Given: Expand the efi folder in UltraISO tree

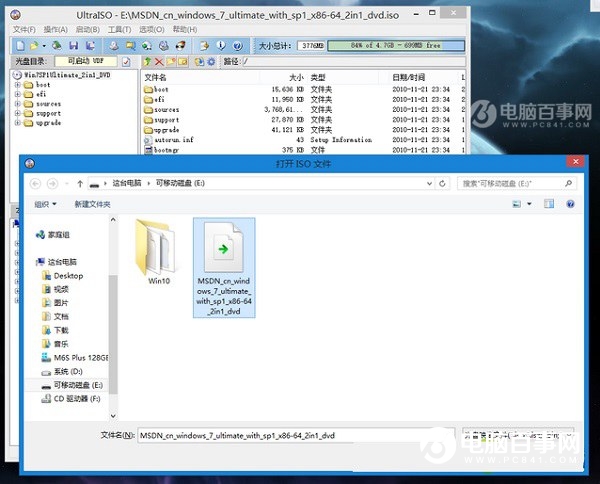Looking at the screenshot, I should 18,94.
